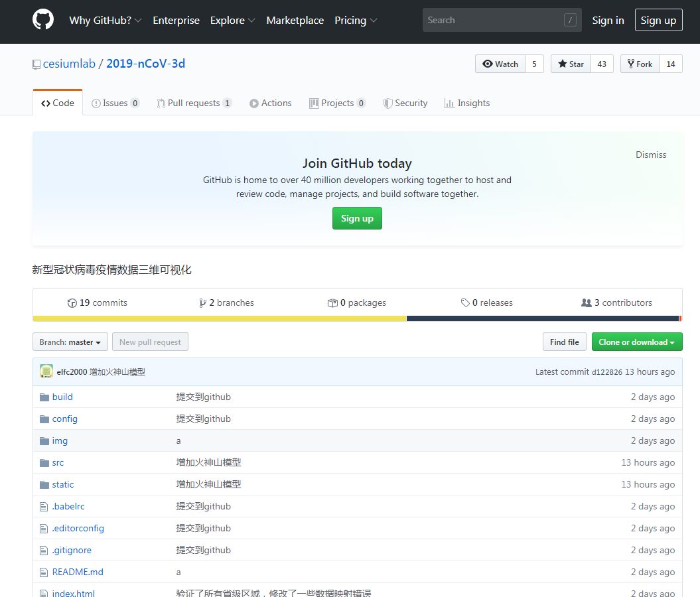Click the dark language bar segment
Screen dimensions: 700x597
543,318
